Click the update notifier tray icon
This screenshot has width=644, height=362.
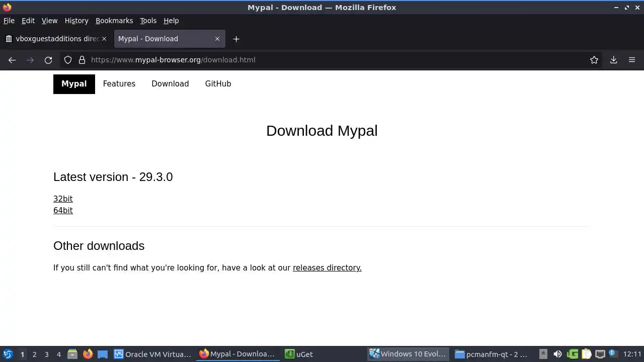point(612,354)
